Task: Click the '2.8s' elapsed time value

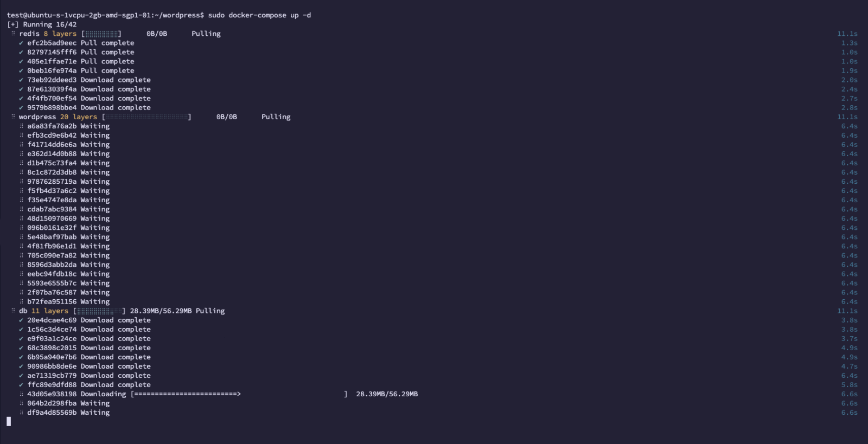Action: [x=850, y=107]
